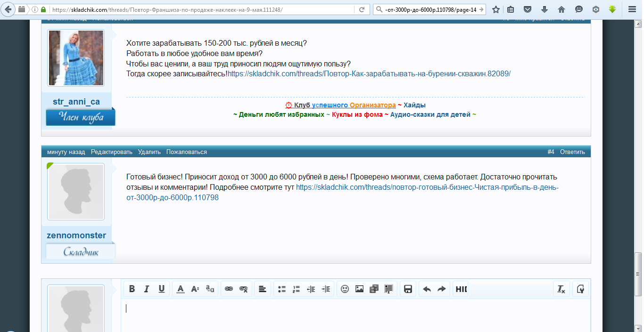
Task: Show bookmarks list menu
Action: [511, 9]
